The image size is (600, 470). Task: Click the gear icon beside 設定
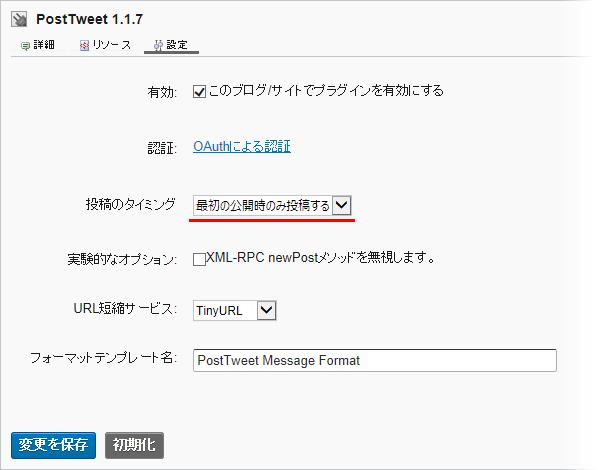tap(158, 46)
